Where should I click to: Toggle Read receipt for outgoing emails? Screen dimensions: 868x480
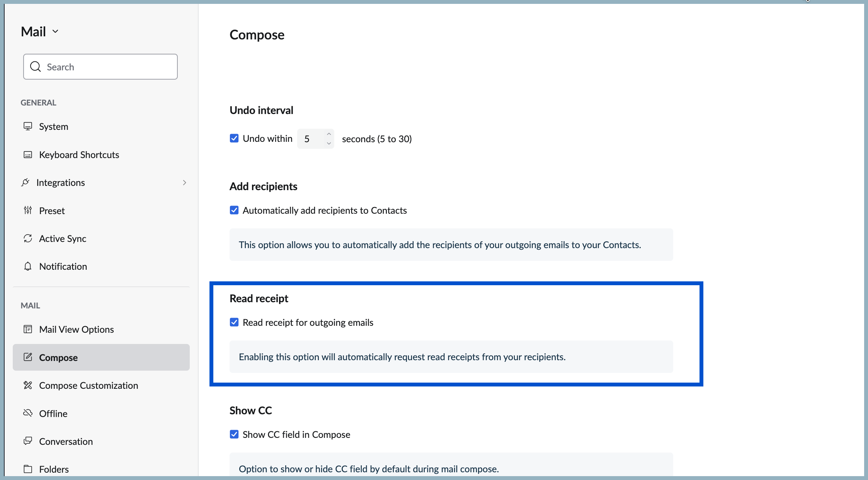click(x=234, y=322)
